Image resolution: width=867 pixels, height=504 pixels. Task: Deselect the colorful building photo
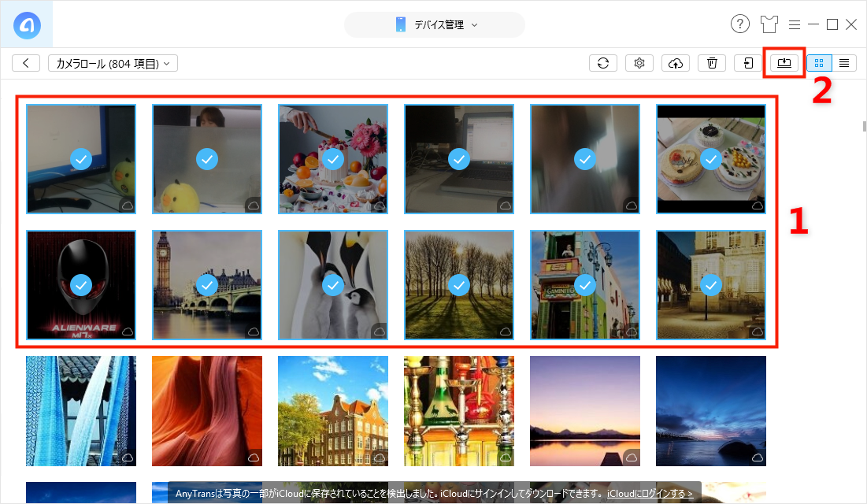click(x=585, y=286)
